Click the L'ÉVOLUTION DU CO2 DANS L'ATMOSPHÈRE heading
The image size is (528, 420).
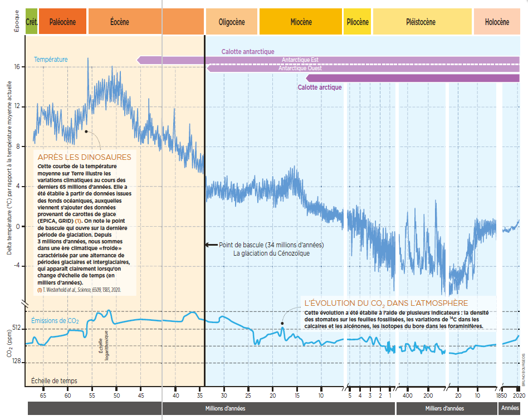click(386, 303)
